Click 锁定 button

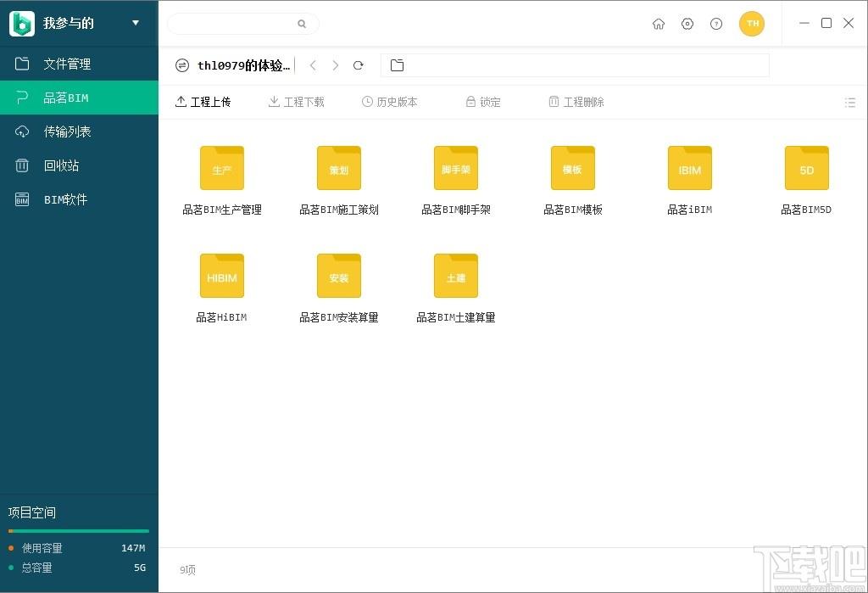pyautogui.click(x=483, y=102)
